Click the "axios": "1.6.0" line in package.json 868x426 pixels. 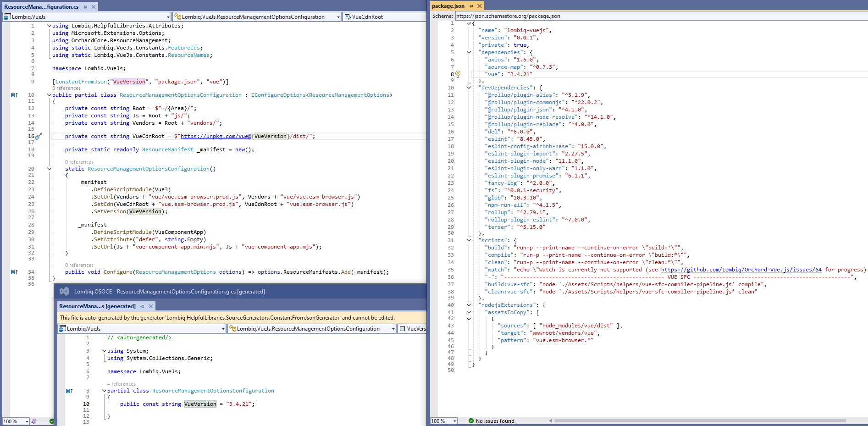(511, 60)
